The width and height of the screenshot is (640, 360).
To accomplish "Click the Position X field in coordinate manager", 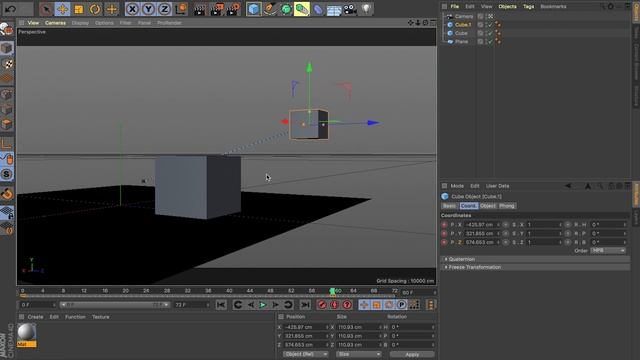I will [305, 327].
